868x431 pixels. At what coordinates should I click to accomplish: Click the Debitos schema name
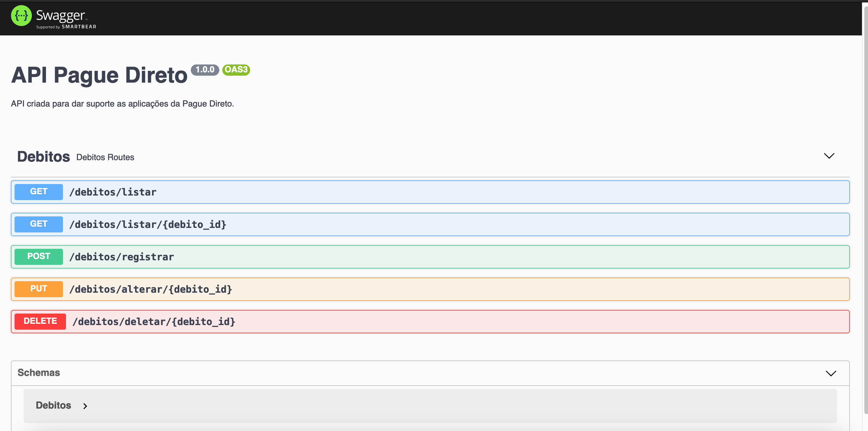point(54,405)
